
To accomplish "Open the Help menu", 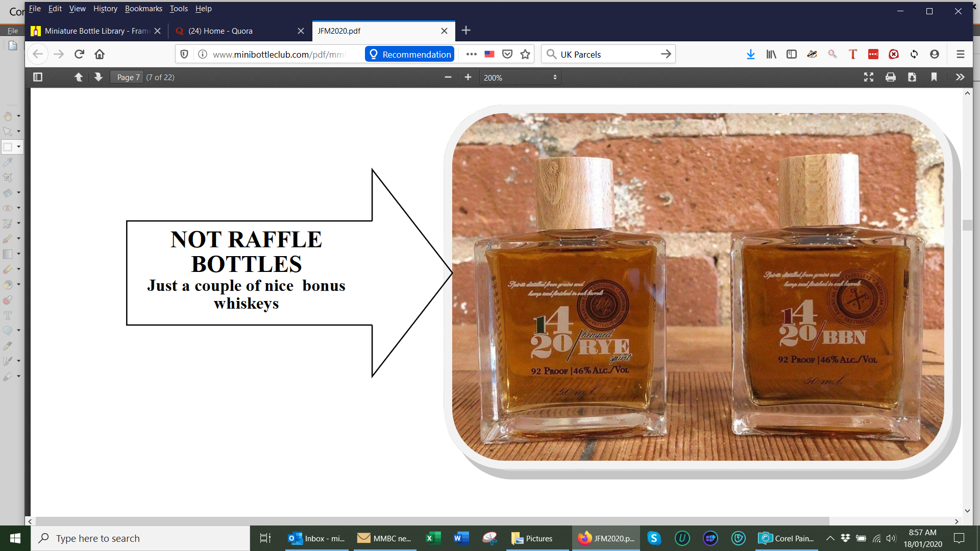I will click(x=203, y=9).
